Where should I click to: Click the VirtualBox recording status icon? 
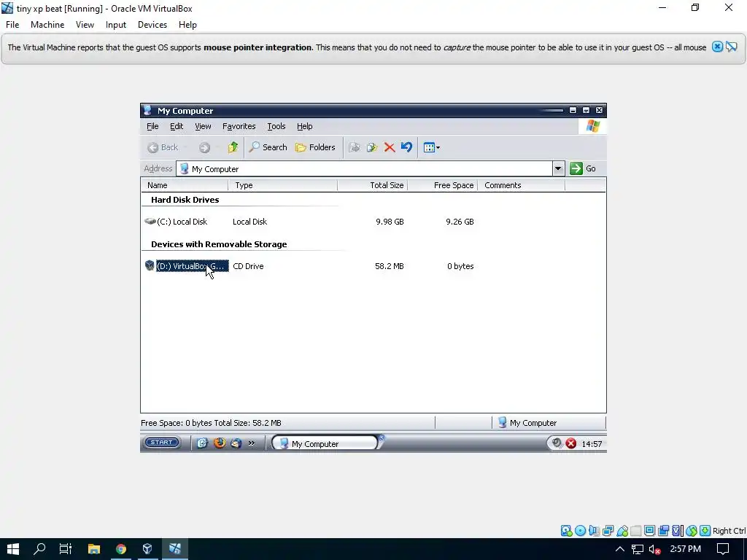[x=663, y=531]
